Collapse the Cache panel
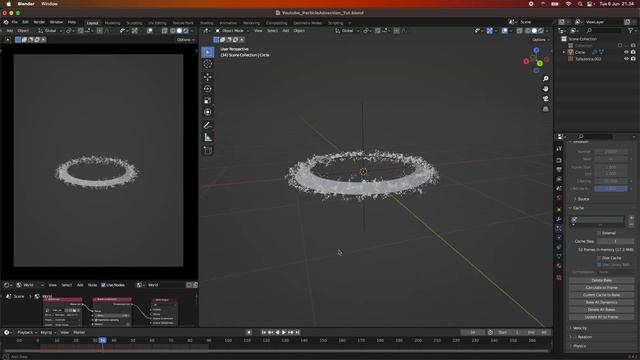This screenshot has width=640, height=360. (x=578, y=208)
